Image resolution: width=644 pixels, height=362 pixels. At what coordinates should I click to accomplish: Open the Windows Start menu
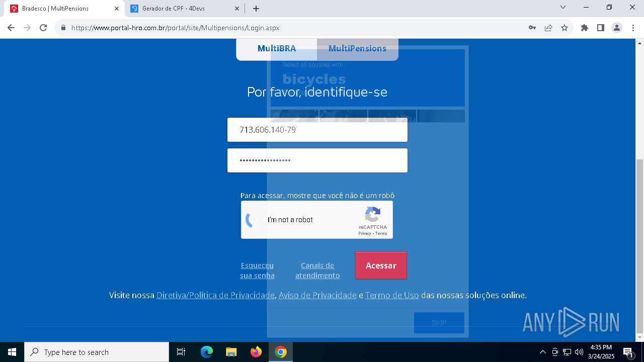(12, 352)
